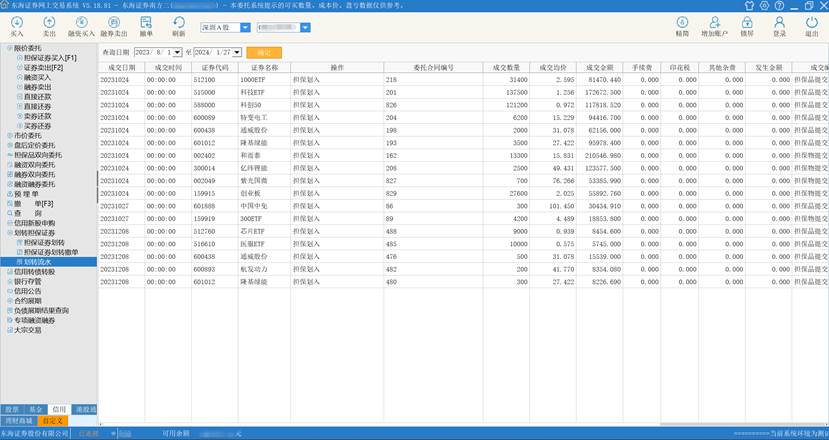Switch to the 港股通 bottom tab
Image resolution: width=829 pixels, height=440 pixels.
tap(85, 409)
